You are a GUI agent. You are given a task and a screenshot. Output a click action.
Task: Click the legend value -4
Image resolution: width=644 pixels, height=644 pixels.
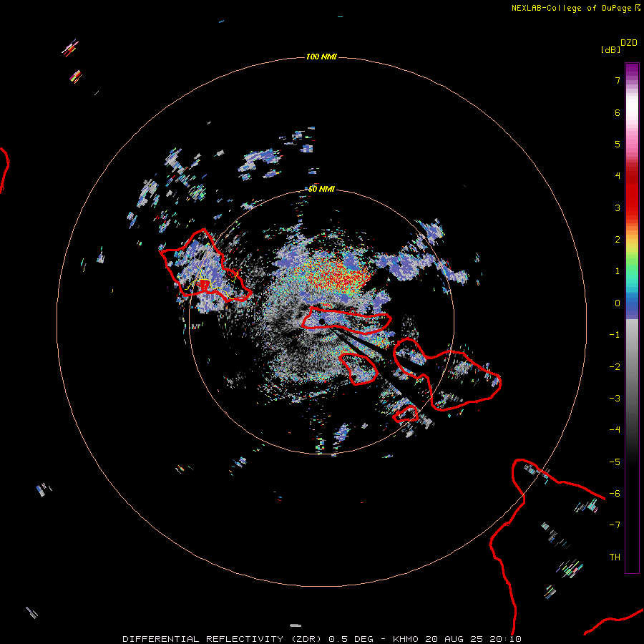[615, 430]
